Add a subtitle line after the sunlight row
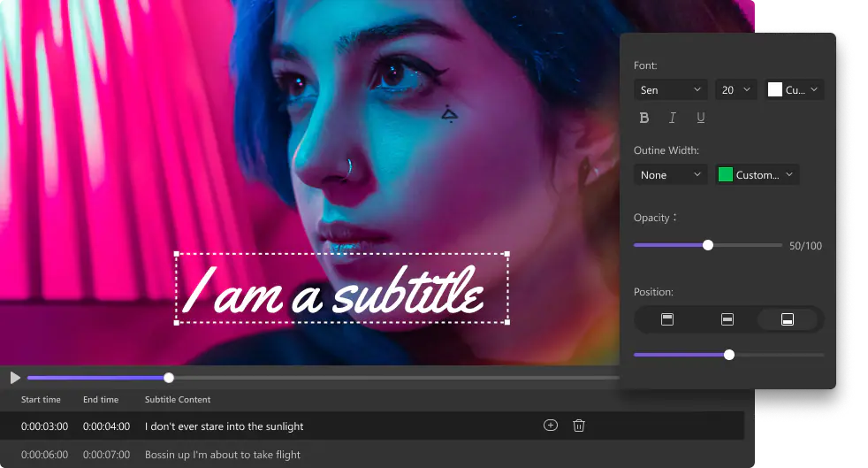The image size is (868, 468). [551, 426]
